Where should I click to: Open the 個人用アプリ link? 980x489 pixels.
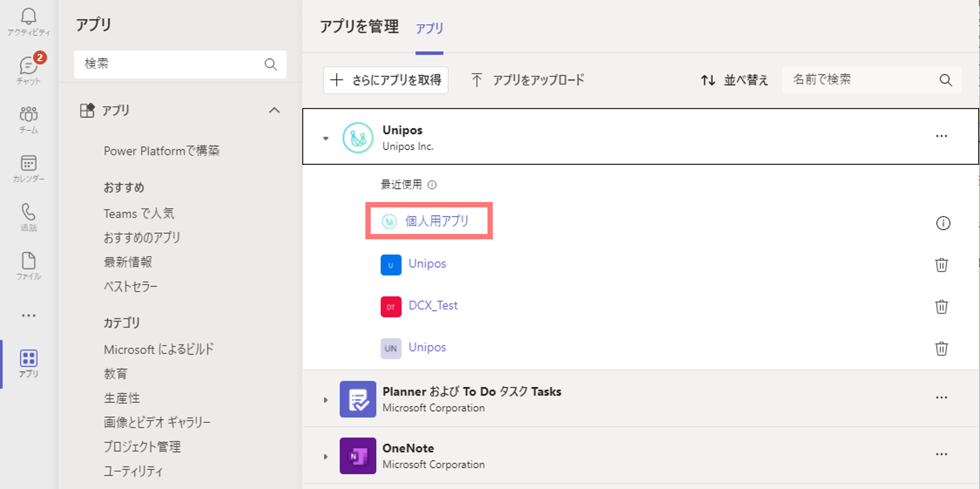[x=437, y=221]
